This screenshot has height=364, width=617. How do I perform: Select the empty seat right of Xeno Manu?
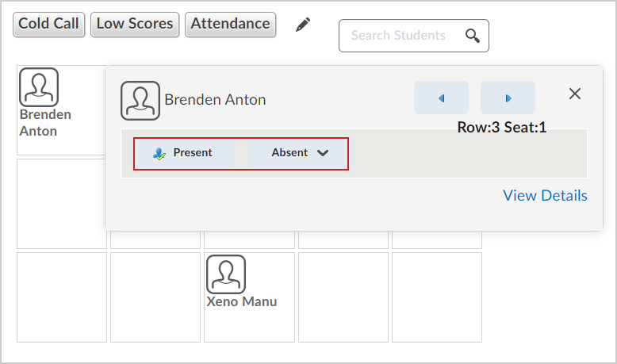(343, 297)
